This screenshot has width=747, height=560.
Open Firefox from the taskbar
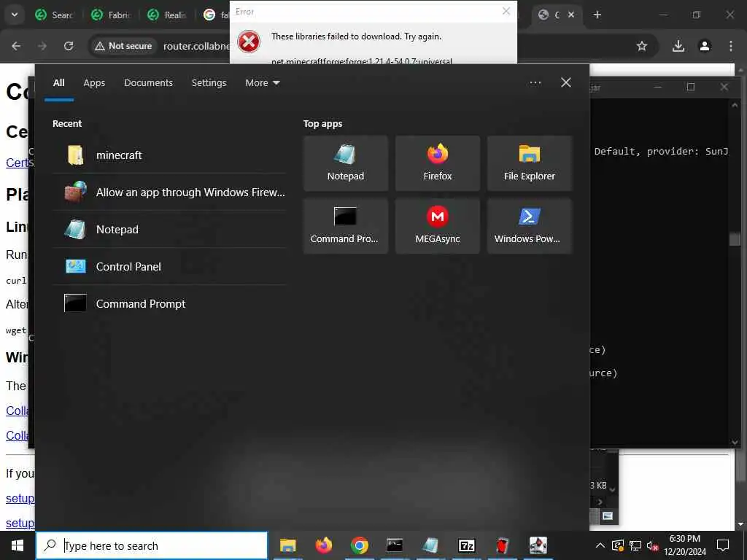[324, 545]
